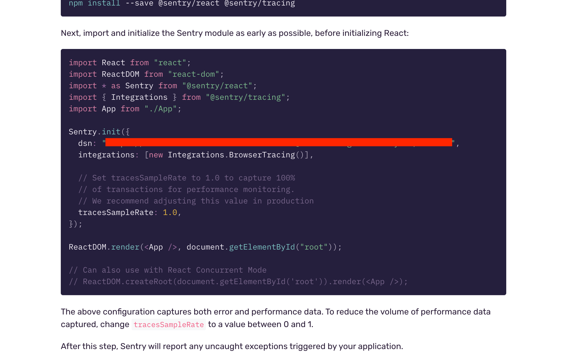
Task: Click the "We recommend adjusting this value" comment
Action: [x=196, y=201]
